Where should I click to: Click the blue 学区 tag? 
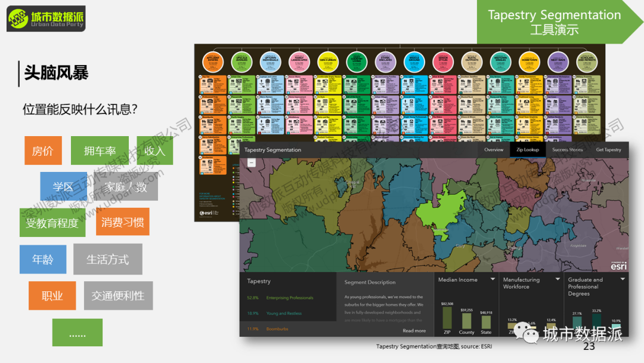pyautogui.click(x=63, y=186)
